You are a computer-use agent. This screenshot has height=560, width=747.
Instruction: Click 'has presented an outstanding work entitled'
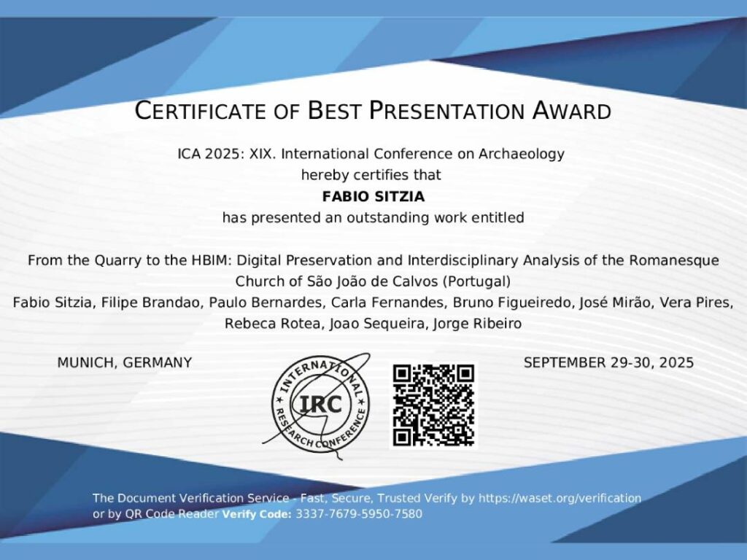pyautogui.click(x=373, y=217)
